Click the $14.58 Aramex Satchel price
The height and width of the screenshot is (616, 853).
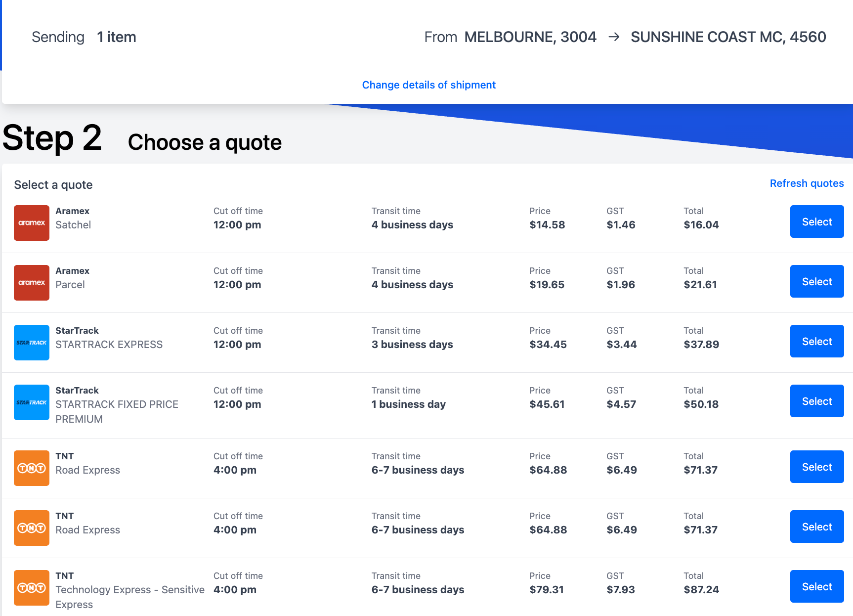(547, 225)
